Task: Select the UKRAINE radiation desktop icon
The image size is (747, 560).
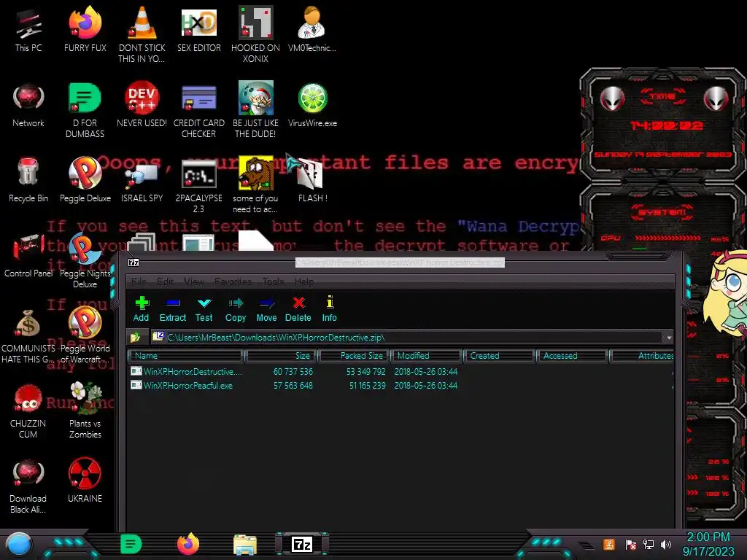Action: coord(85,480)
